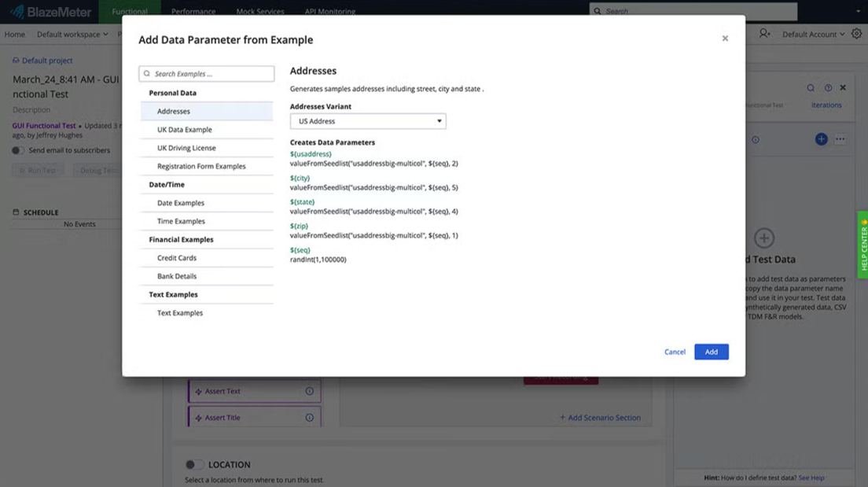
Task: Click the Search Examples input field
Action: point(206,72)
